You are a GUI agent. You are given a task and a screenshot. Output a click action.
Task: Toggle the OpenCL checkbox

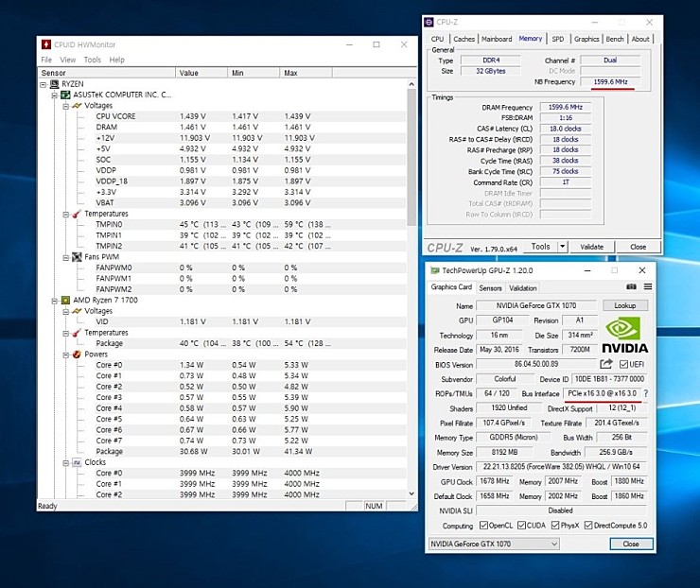coord(483,525)
